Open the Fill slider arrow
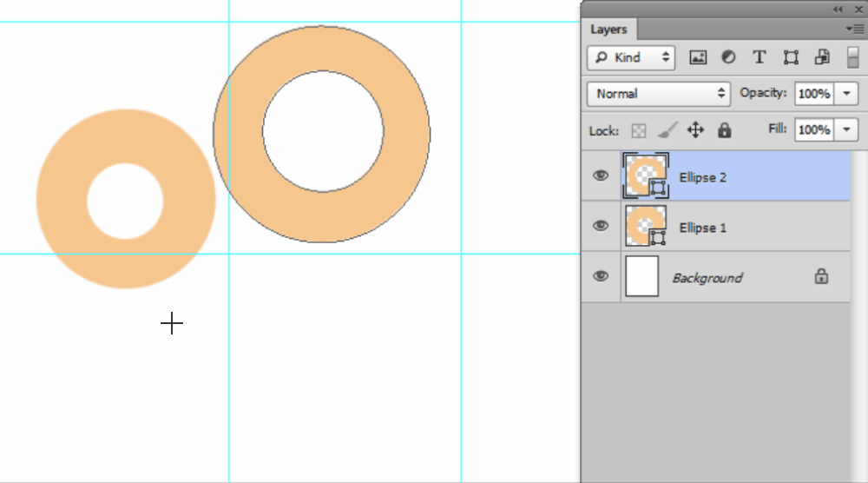The width and height of the screenshot is (868, 483). click(846, 129)
